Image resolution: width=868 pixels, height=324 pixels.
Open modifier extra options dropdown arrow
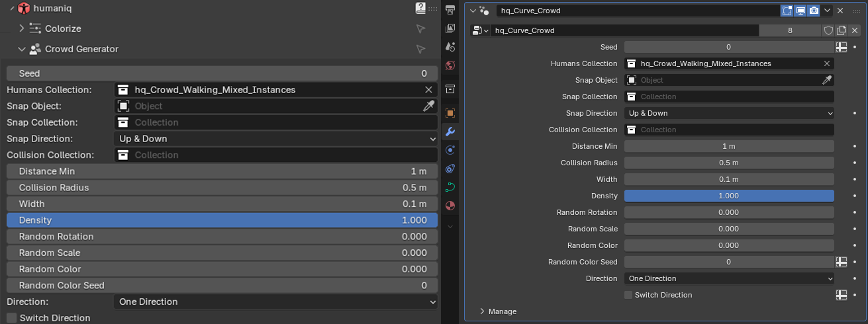(827, 11)
